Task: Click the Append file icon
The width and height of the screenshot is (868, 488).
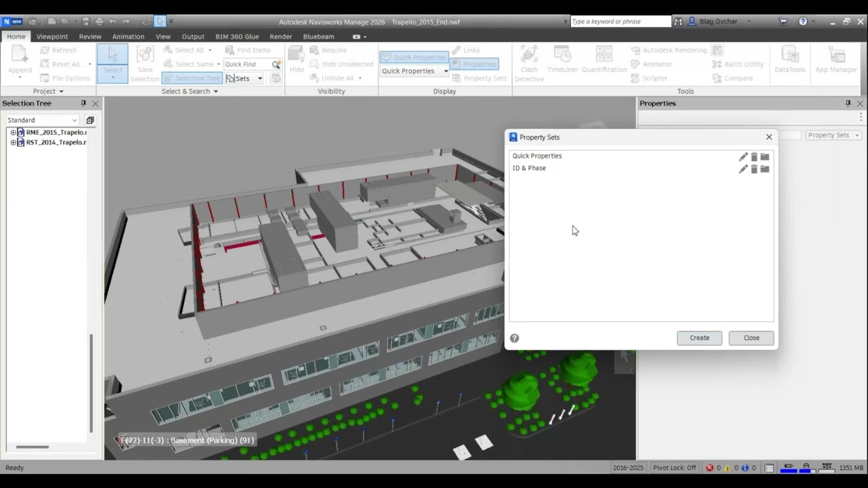Action: 20,62
